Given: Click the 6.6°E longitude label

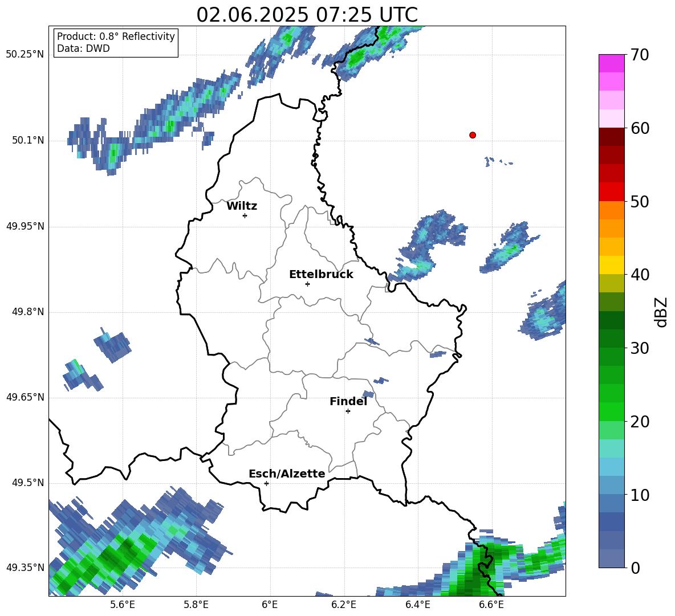Looking at the screenshot, I should [491, 605].
